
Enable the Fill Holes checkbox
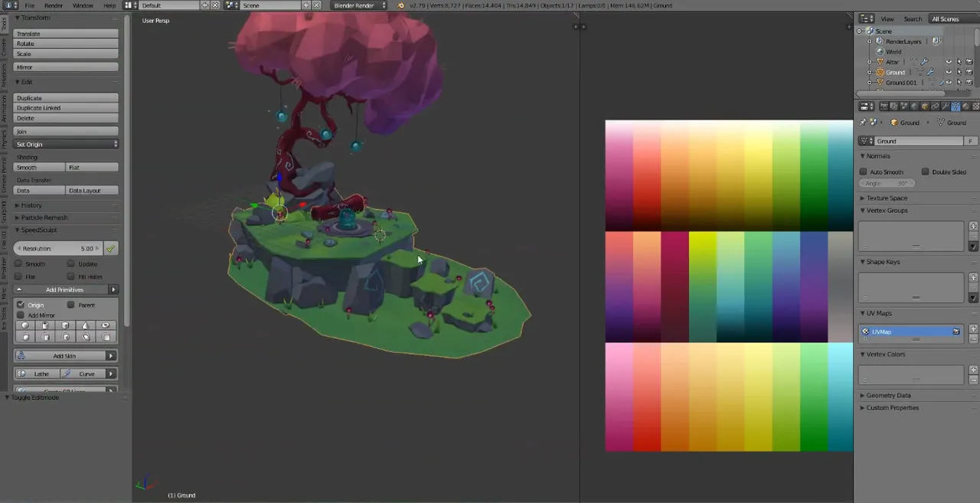coord(71,276)
